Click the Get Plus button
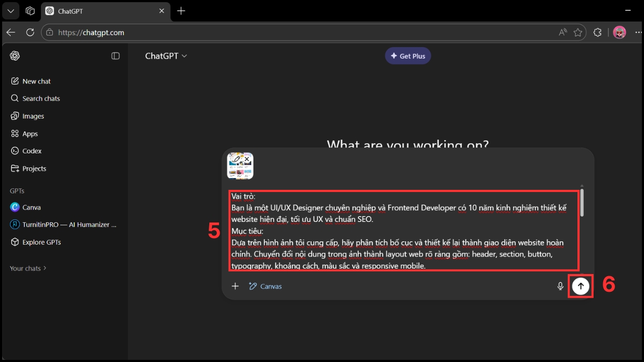The width and height of the screenshot is (644, 362). click(x=408, y=55)
